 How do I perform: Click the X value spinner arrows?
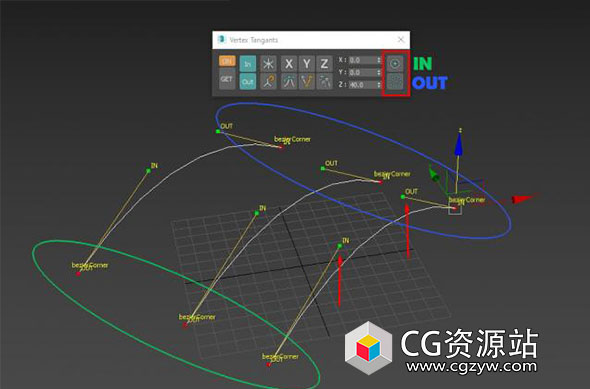[379, 60]
